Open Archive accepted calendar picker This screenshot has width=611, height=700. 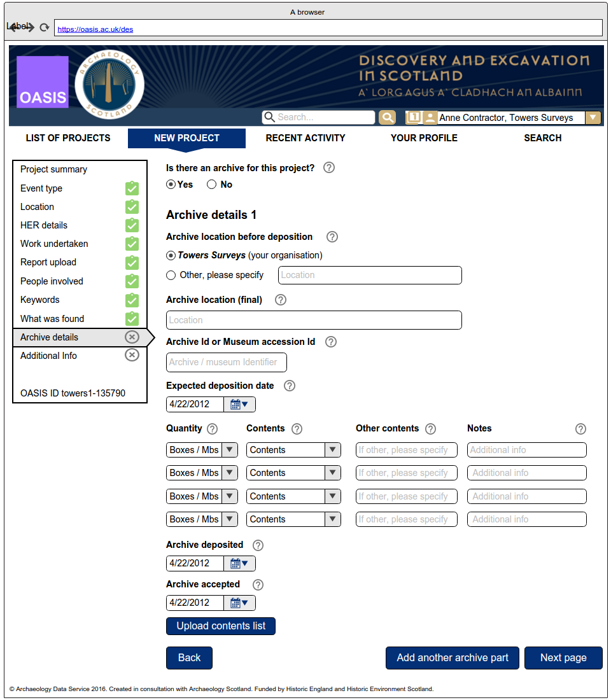pos(239,603)
